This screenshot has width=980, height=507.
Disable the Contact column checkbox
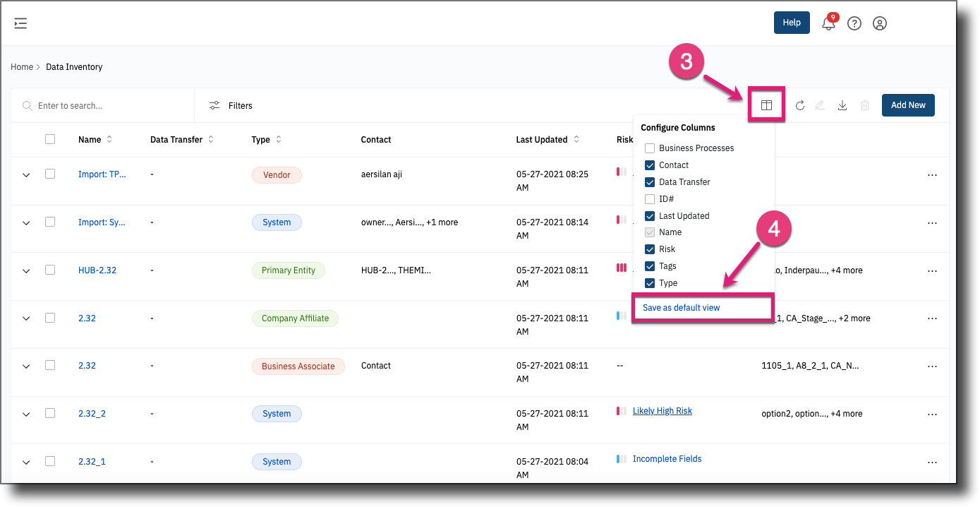649,165
